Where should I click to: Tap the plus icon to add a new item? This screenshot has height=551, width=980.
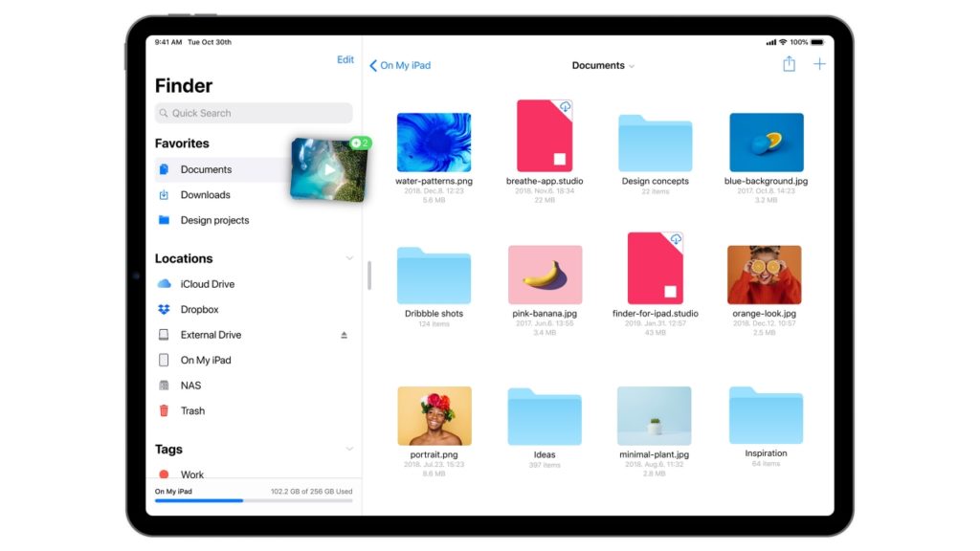click(819, 63)
